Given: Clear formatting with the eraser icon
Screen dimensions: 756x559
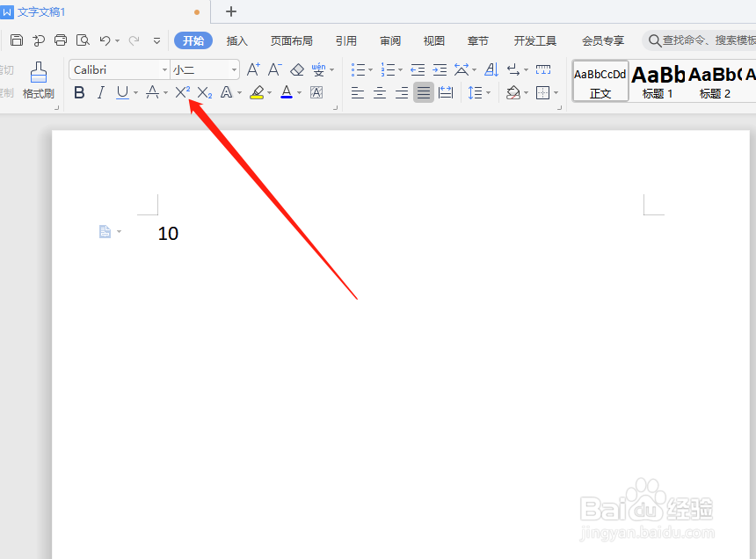Looking at the screenshot, I should (x=296, y=69).
